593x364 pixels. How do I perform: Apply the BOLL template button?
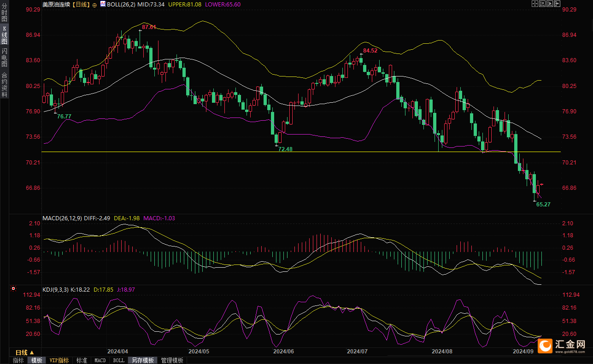click(x=119, y=360)
